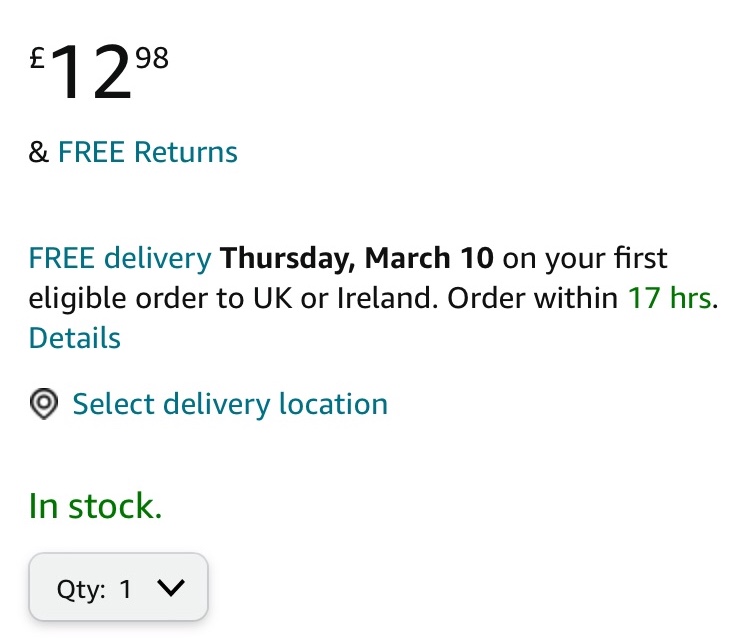
Task: Click the "Qty:" label in selector
Action: point(81,589)
